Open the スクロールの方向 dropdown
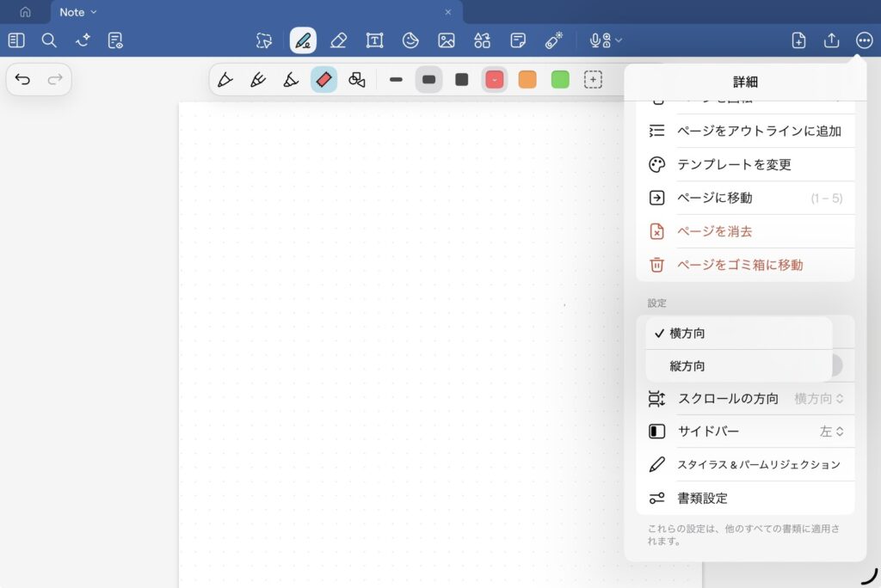Image resolution: width=881 pixels, height=588 pixels. point(818,399)
